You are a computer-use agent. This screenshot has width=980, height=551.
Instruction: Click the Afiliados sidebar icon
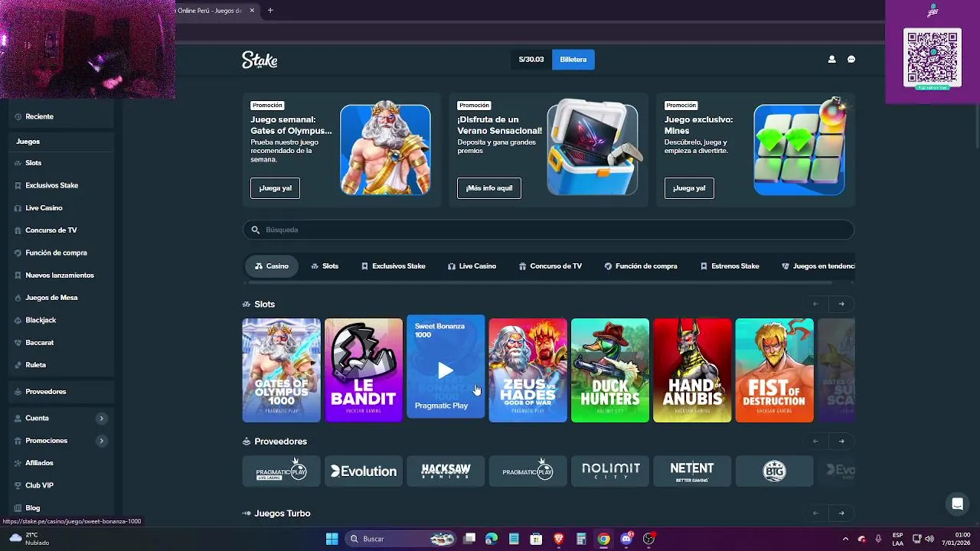point(18,463)
